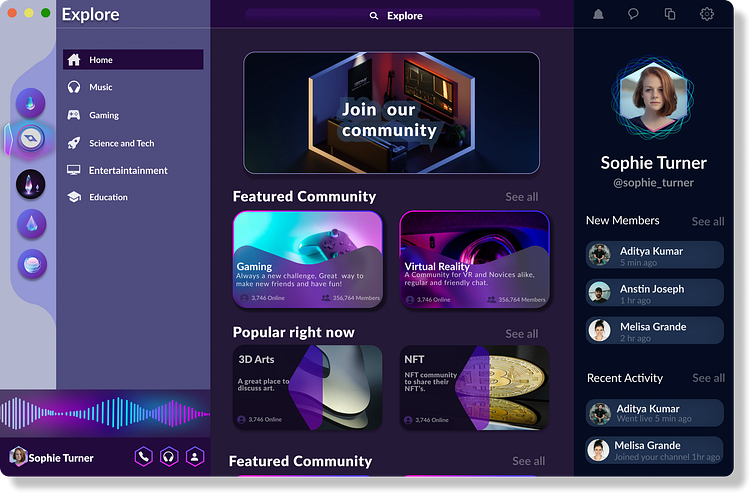
Task: Click the Explore search field
Action: pyautogui.click(x=393, y=15)
